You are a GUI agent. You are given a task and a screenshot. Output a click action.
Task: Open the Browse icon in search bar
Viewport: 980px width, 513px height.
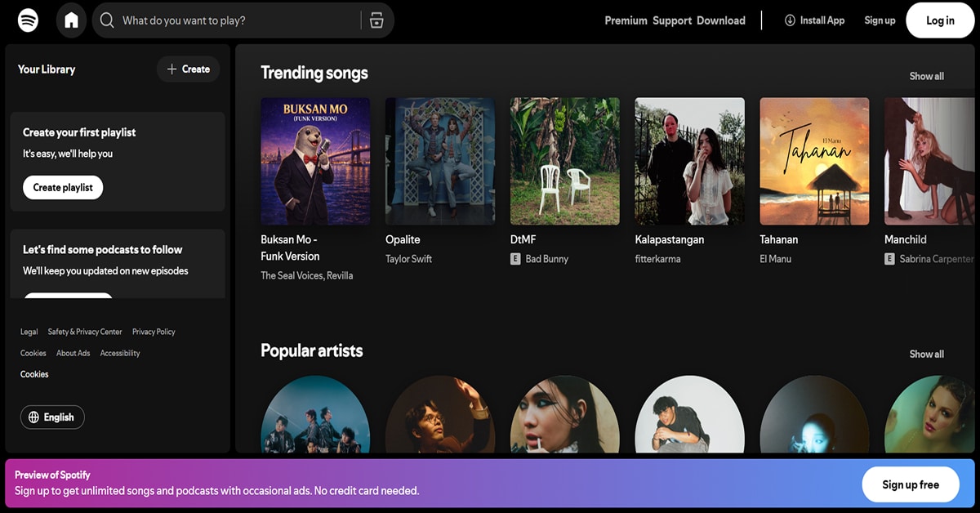[376, 20]
